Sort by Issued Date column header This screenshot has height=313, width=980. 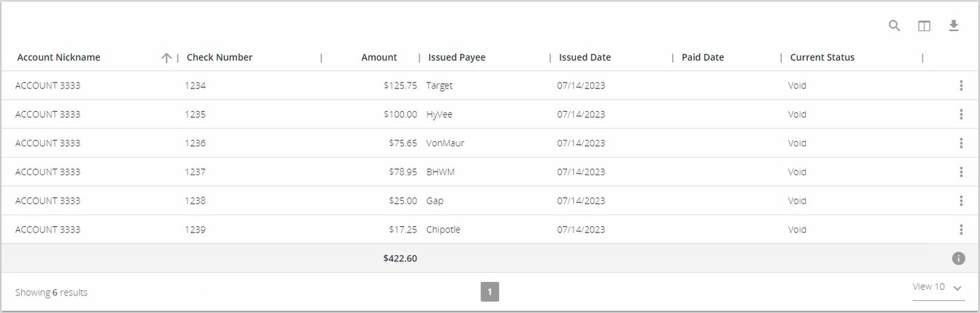(584, 58)
